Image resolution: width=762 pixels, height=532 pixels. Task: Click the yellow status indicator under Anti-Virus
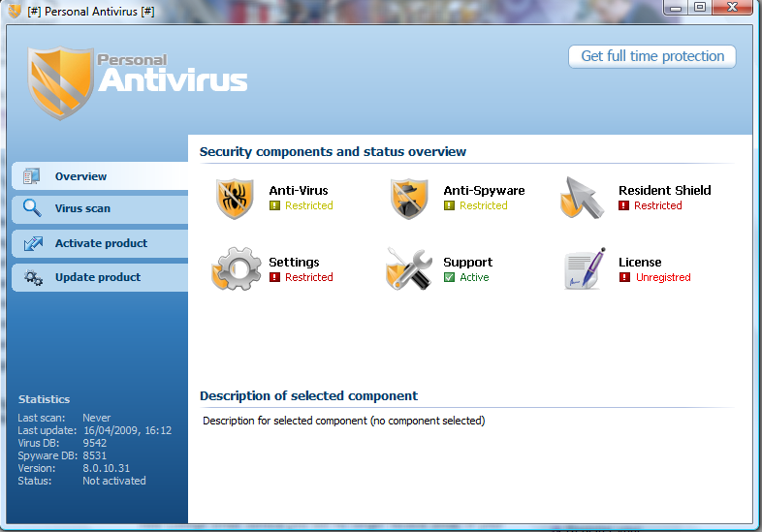[x=274, y=205]
